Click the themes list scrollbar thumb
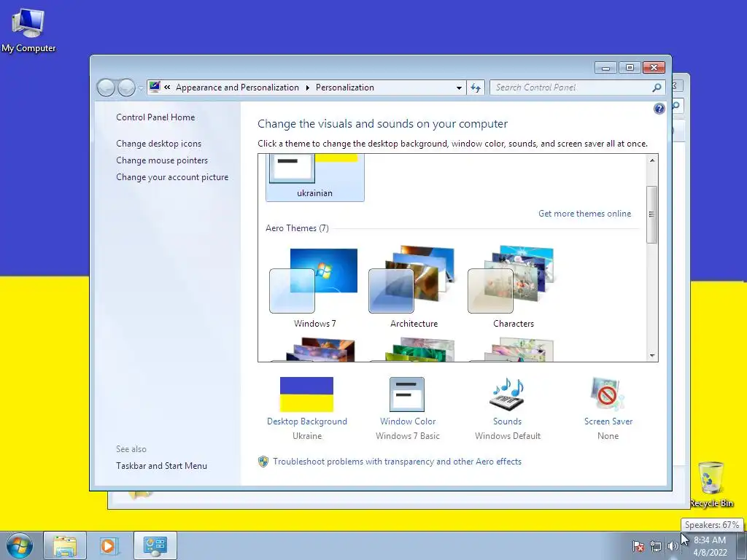 (x=651, y=214)
